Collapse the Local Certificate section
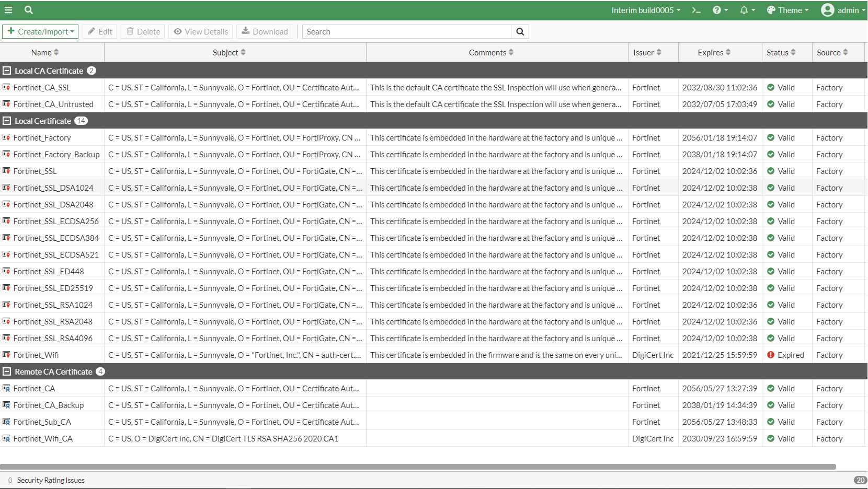 click(x=7, y=121)
